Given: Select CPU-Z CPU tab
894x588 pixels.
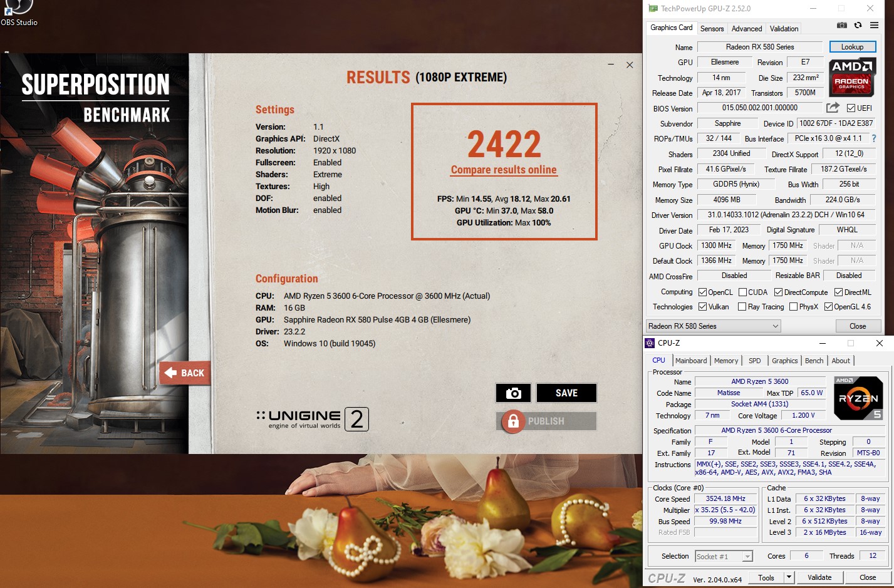Looking at the screenshot, I should [x=658, y=360].
